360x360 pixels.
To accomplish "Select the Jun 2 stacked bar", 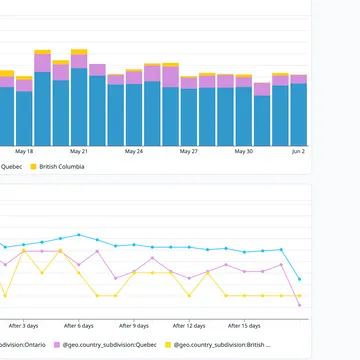I will click(299, 110).
